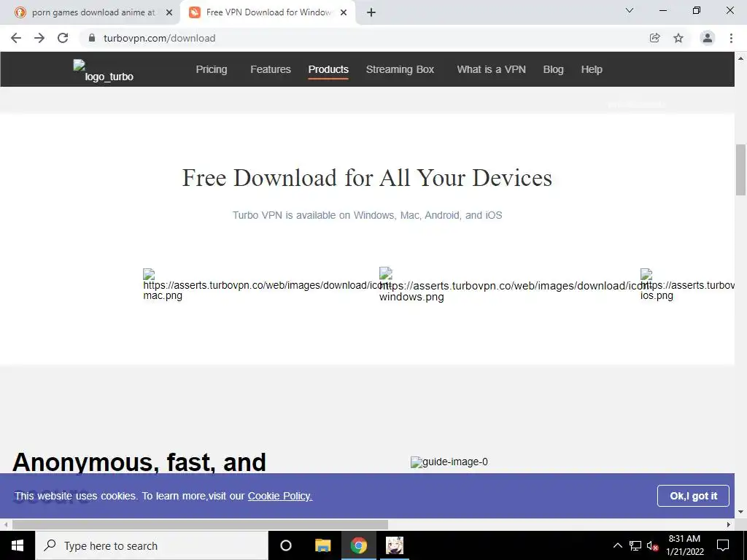This screenshot has height=560, width=747.
Task: Click the scroll right arrow
Action: [729, 524]
